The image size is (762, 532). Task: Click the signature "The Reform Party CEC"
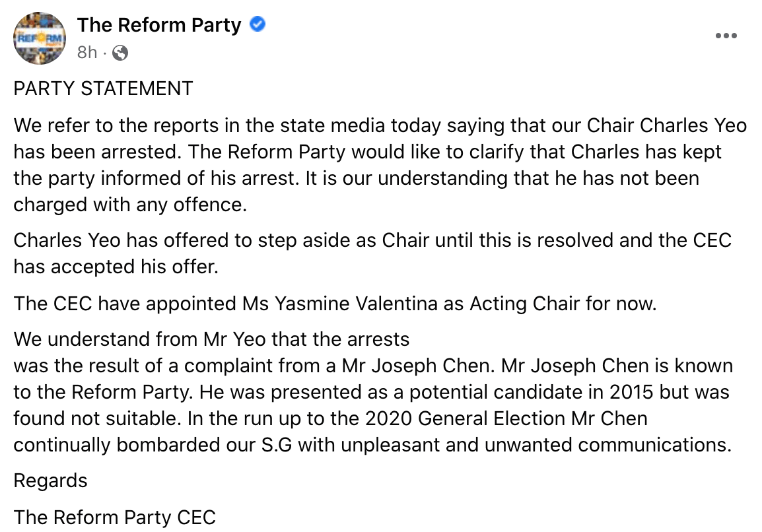pyautogui.click(x=115, y=517)
